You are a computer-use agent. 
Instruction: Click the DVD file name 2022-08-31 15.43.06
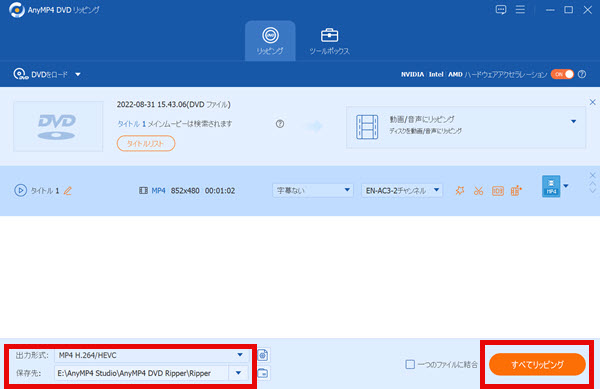pos(174,105)
